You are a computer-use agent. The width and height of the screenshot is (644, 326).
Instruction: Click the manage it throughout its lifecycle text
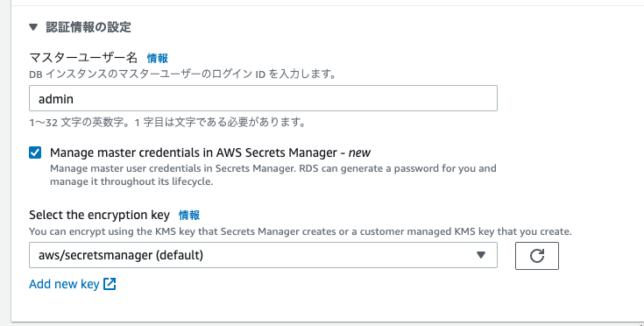[x=131, y=181]
